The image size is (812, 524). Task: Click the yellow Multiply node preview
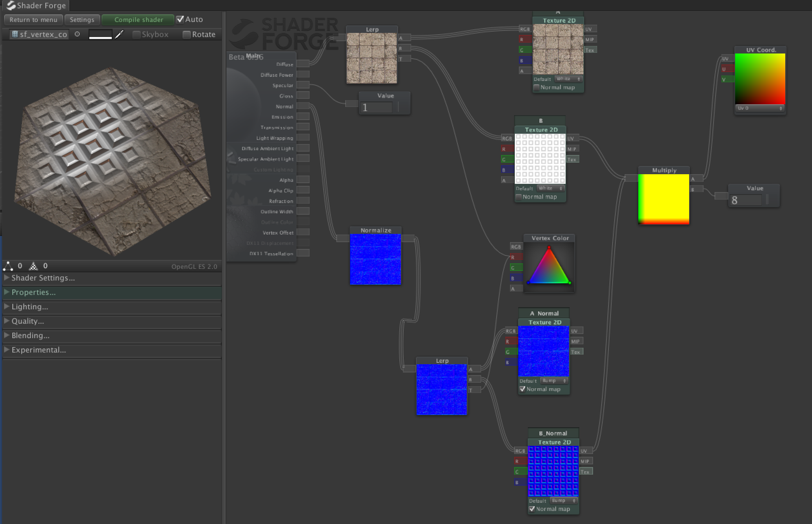click(664, 199)
